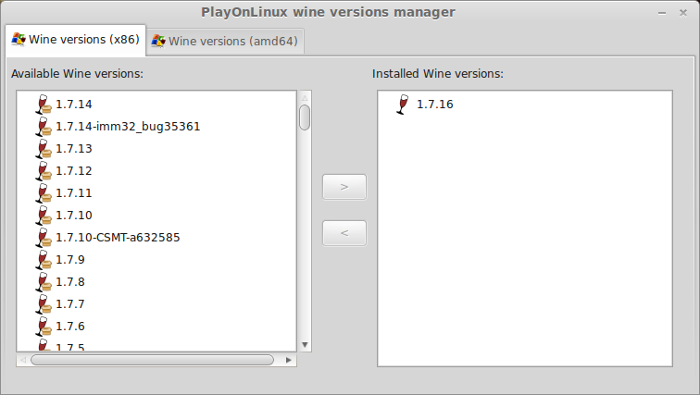Switch to Wine versions (amd64) tab
Screen dimensions: 700x395
(225, 41)
